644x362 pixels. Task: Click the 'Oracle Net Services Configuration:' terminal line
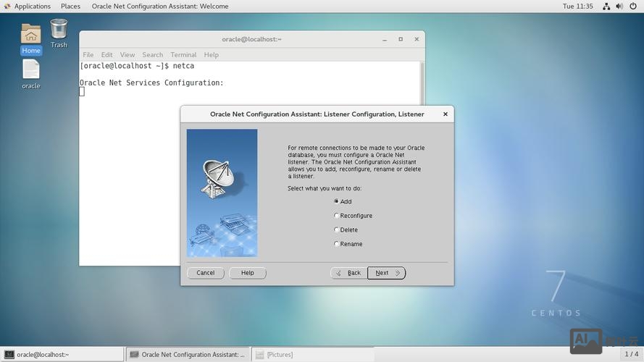point(151,83)
